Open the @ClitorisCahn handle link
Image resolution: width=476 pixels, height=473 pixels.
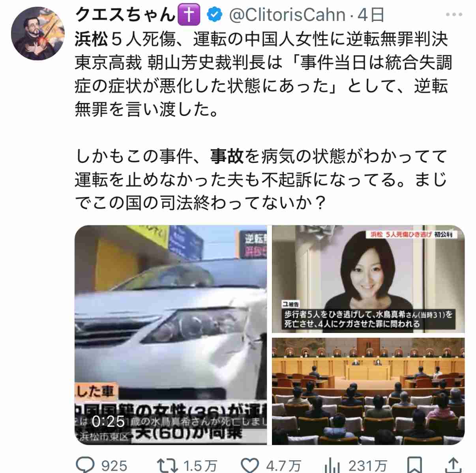287,15
